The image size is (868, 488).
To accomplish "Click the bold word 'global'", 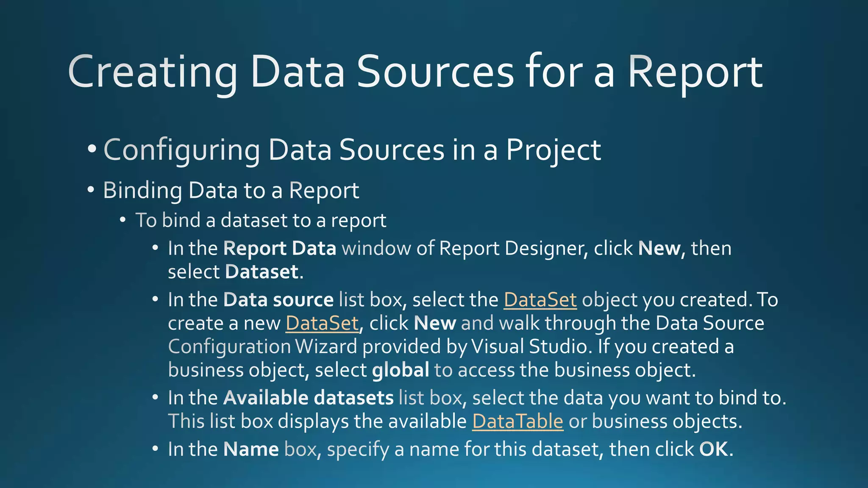I will (401, 370).
